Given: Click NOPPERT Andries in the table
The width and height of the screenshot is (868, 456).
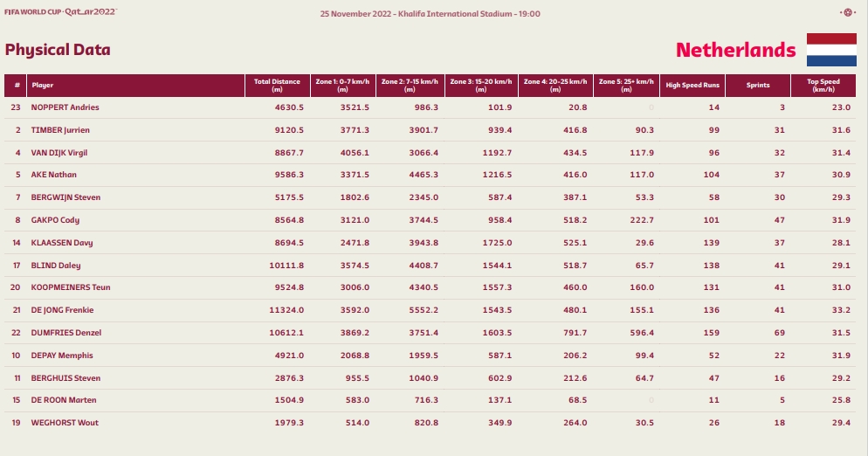Looking at the screenshot, I should tap(65, 107).
